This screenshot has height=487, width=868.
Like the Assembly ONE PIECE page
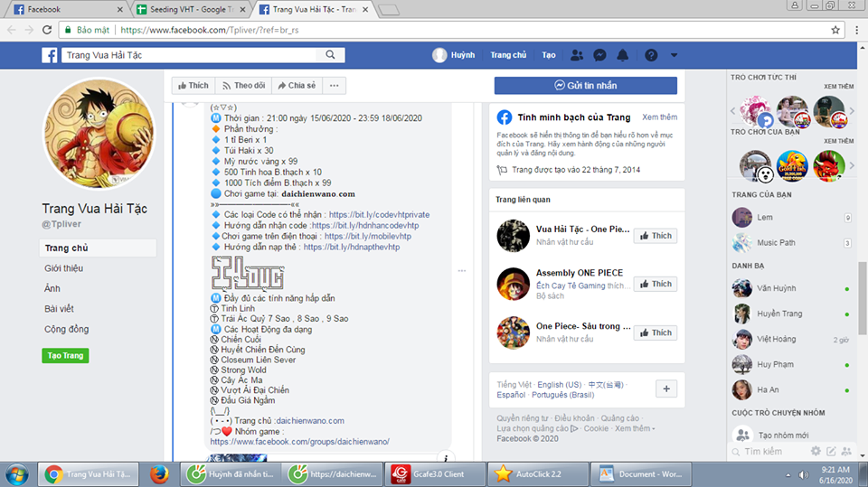tap(656, 284)
